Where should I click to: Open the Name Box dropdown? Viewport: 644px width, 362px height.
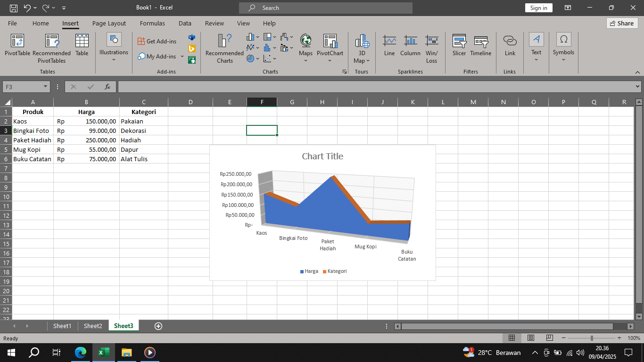(x=45, y=86)
